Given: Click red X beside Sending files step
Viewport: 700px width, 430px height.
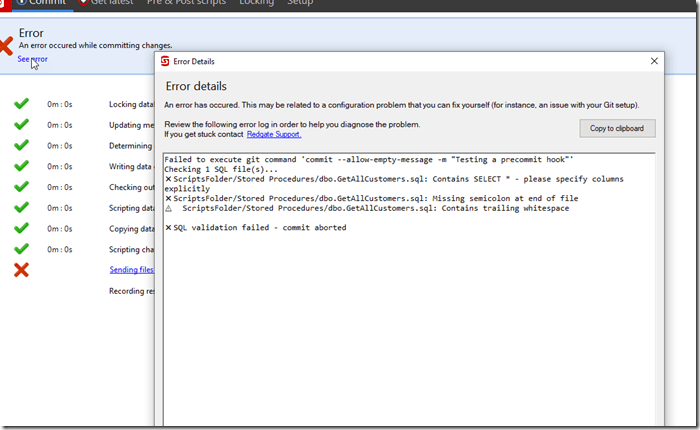Looking at the screenshot, I should [21, 270].
